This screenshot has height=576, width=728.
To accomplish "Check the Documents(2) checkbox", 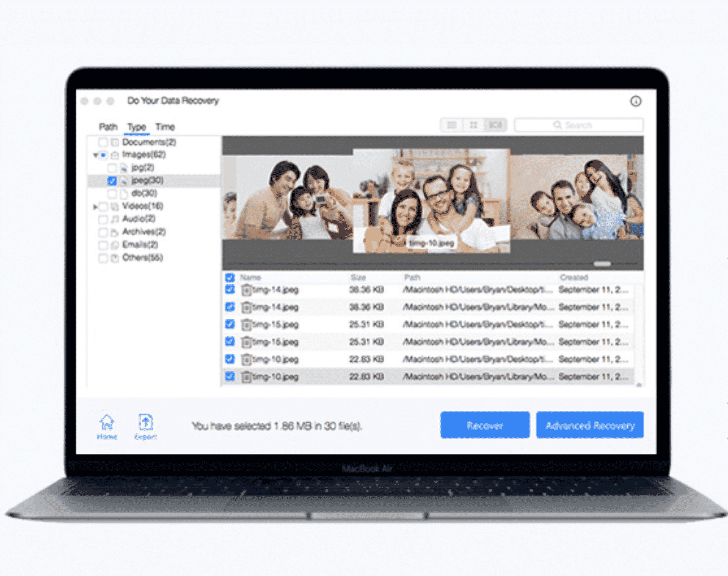I will tap(103, 142).
